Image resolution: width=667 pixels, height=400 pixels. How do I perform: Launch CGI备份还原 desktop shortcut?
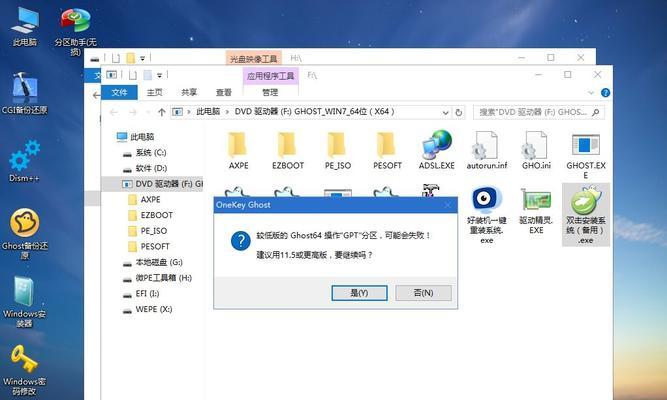tap(25, 94)
